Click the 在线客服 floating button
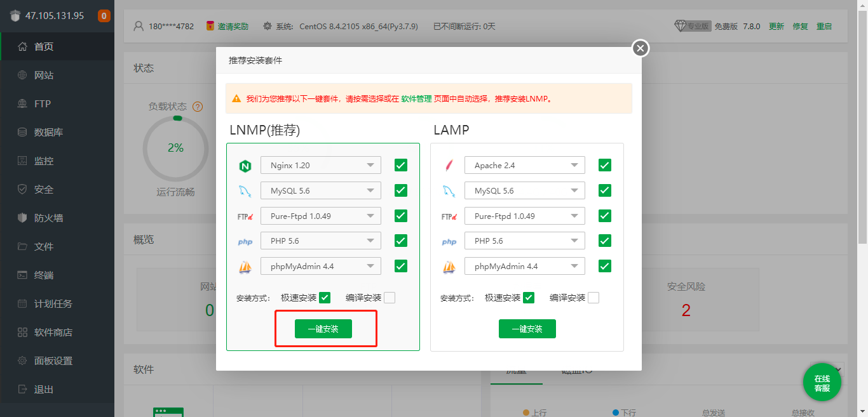Screen dimensions: 868x417 tap(822, 383)
